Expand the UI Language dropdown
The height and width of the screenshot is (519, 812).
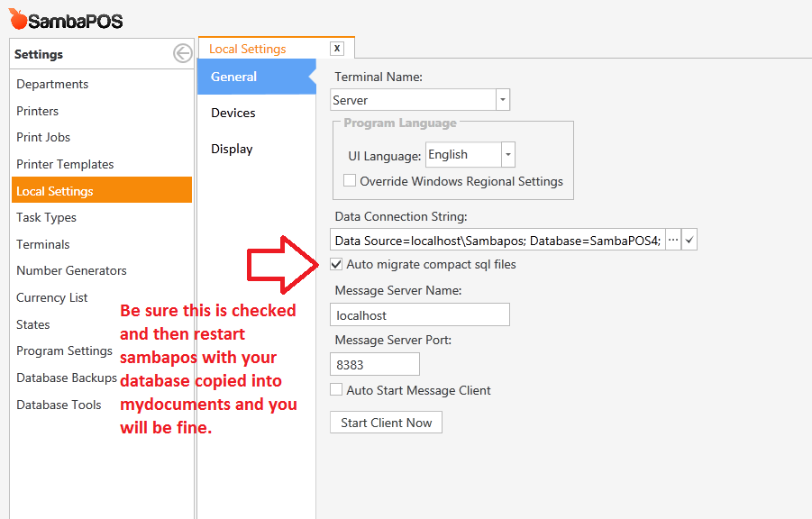(508, 155)
